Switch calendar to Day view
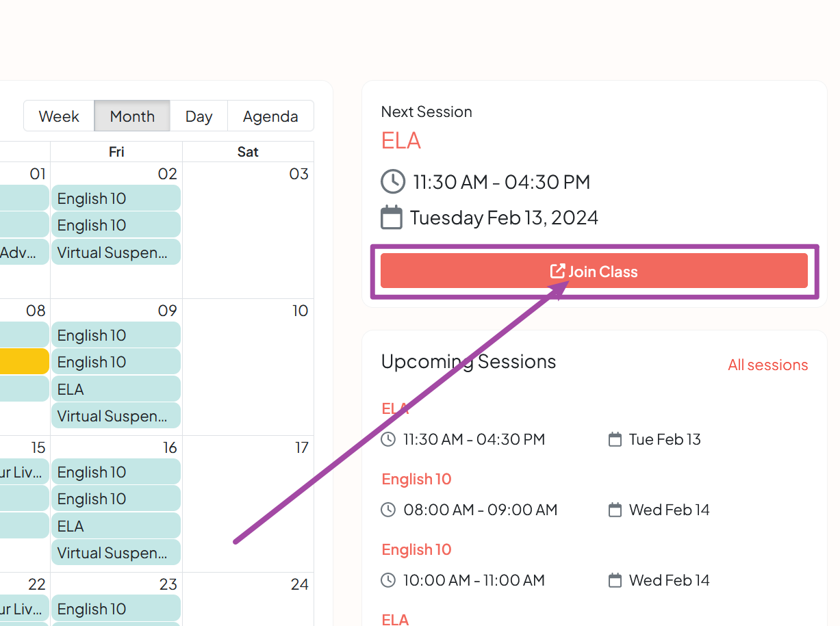The width and height of the screenshot is (840, 626). [x=199, y=116]
